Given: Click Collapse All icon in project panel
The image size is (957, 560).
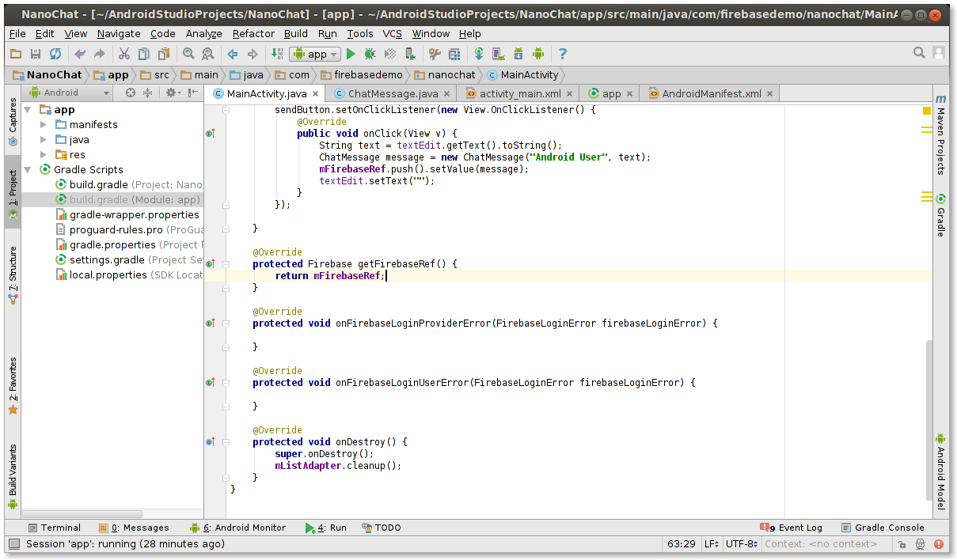Looking at the screenshot, I should pyautogui.click(x=148, y=93).
